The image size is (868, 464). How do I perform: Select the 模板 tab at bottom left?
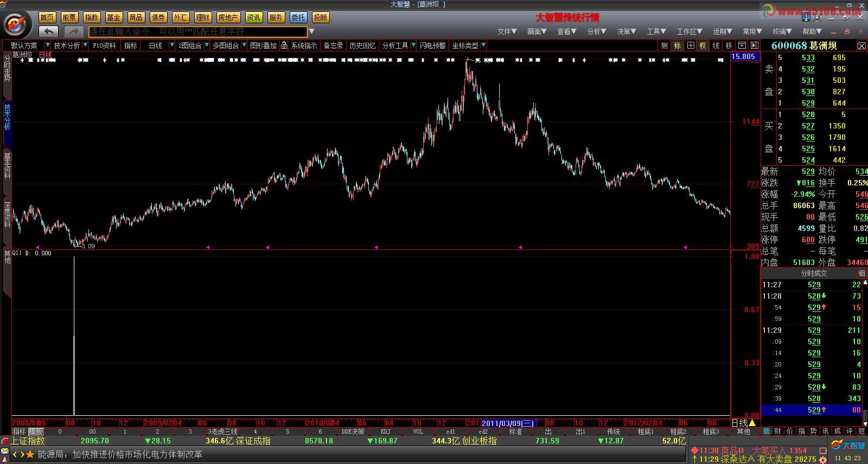tap(36, 431)
